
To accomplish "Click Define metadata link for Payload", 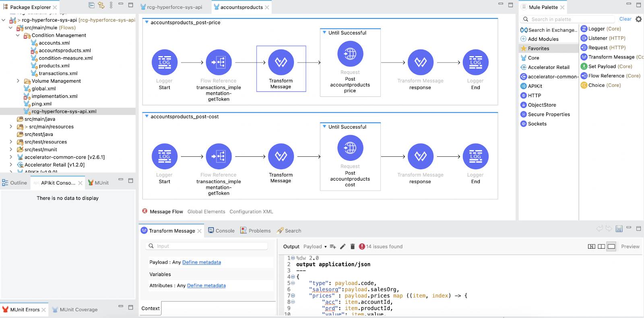I will (202, 262).
